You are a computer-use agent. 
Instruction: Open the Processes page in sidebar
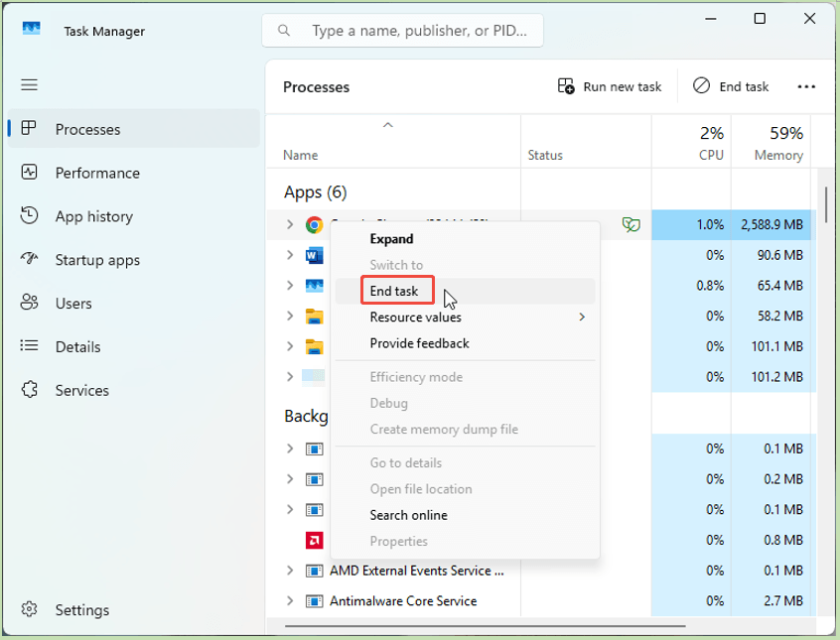click(134, 129)
